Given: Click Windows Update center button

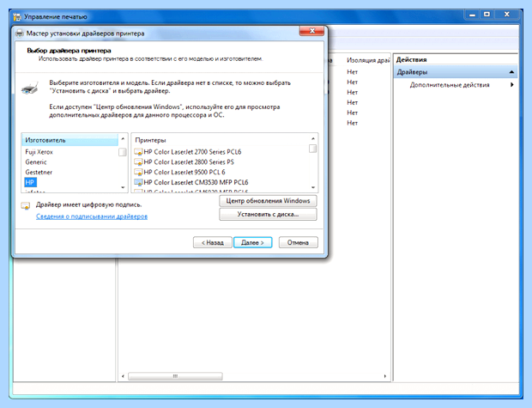Looking at the screenshot, I should pyautogui.click(x=268, y=201).
